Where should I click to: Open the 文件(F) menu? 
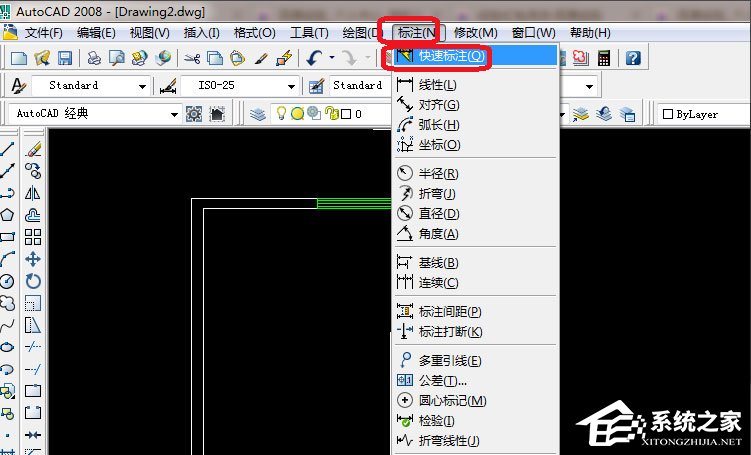(44, 33)
